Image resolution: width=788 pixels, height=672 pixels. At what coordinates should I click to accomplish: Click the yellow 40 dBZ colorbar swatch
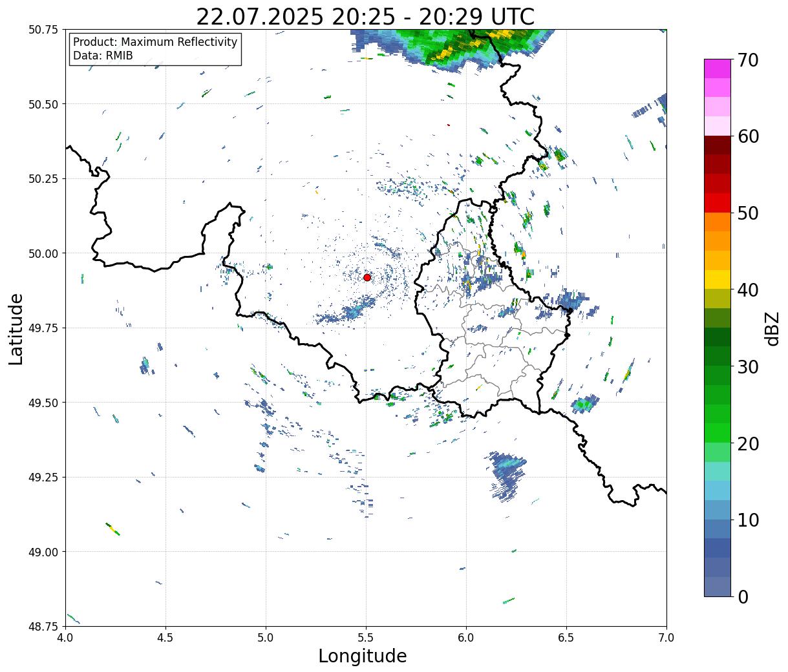coord(717,279)
